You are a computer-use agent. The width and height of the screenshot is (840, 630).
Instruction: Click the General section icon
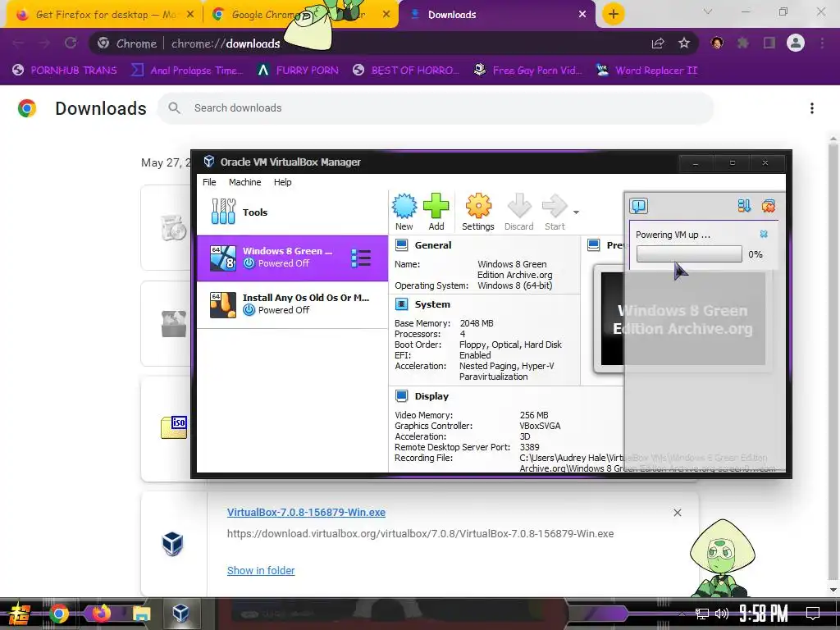[x=401, y=245]
